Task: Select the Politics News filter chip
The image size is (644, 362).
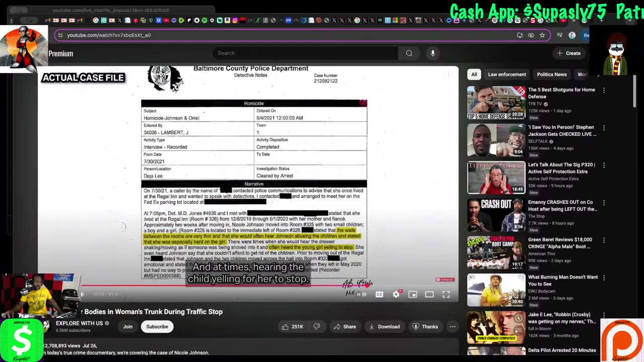Action: [x=551, y=74]
